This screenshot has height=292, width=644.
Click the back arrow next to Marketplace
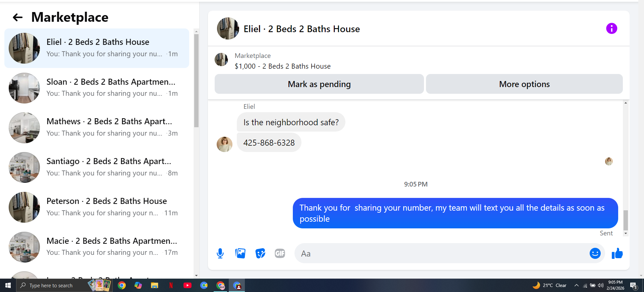click(17, 17)
